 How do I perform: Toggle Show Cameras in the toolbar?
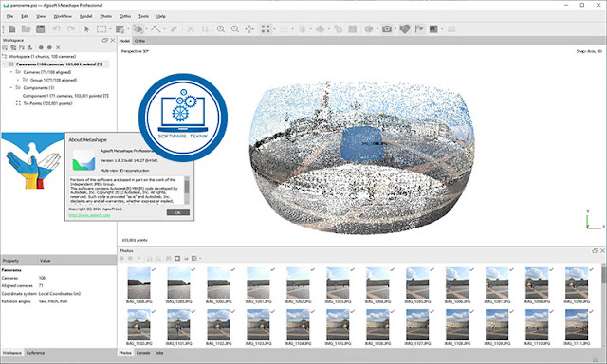coord(387,29)
